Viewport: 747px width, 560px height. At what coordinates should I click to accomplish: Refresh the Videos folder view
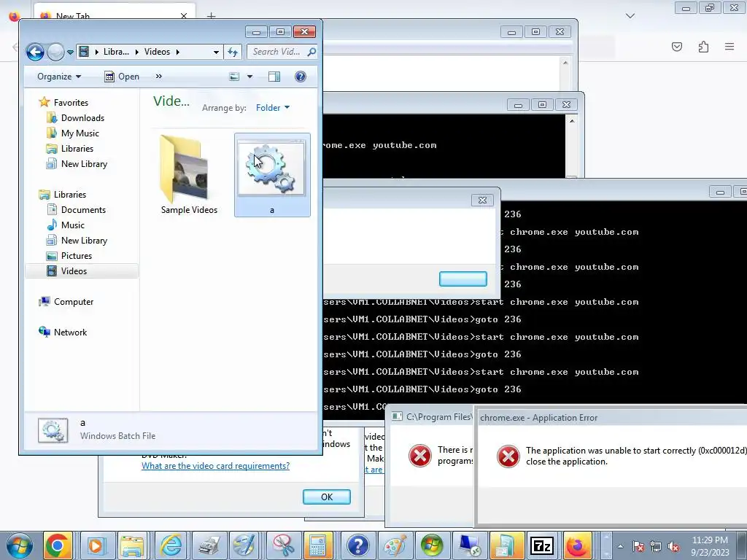233,52
